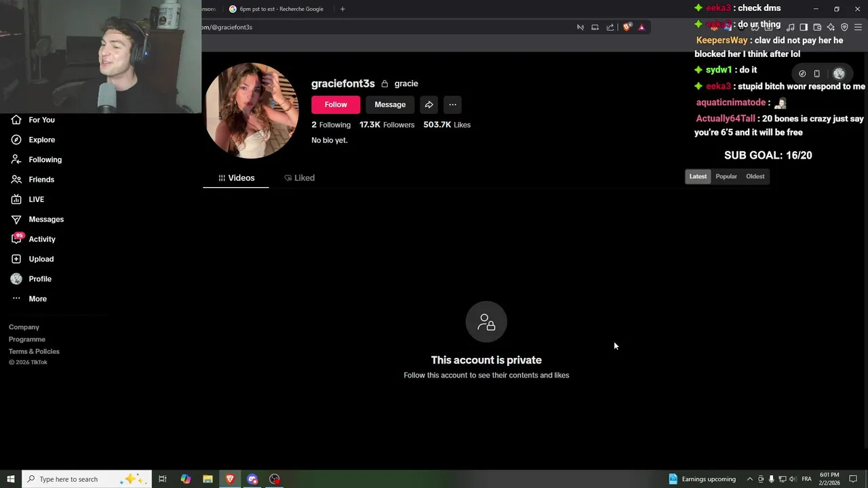Open a new browser tab

[x=342, y=9]
